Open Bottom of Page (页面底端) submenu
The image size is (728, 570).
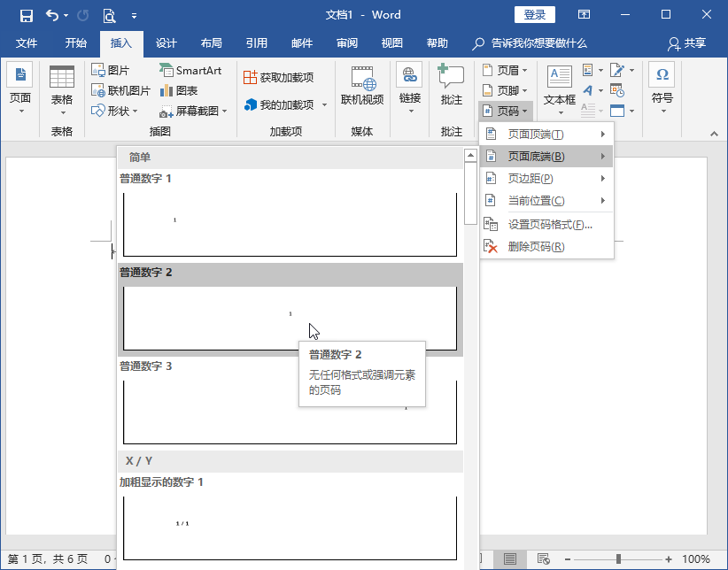[546, 156]
